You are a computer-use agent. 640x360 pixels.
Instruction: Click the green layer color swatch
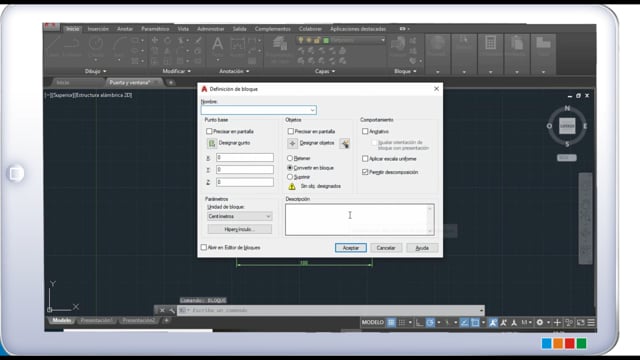pos(326,40)
